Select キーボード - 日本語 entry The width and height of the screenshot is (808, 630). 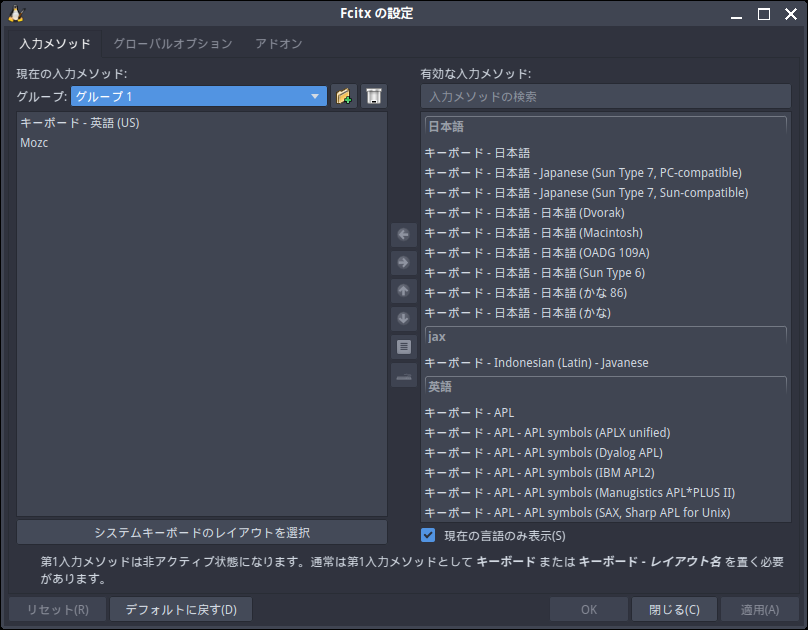pos(605,152)
